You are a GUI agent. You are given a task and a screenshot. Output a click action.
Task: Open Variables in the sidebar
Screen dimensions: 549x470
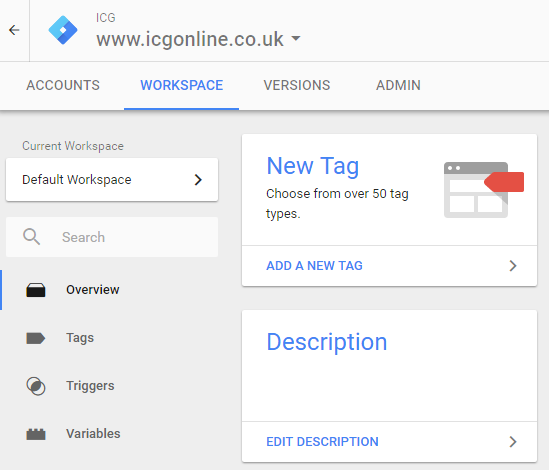click(x=93, y=434)
